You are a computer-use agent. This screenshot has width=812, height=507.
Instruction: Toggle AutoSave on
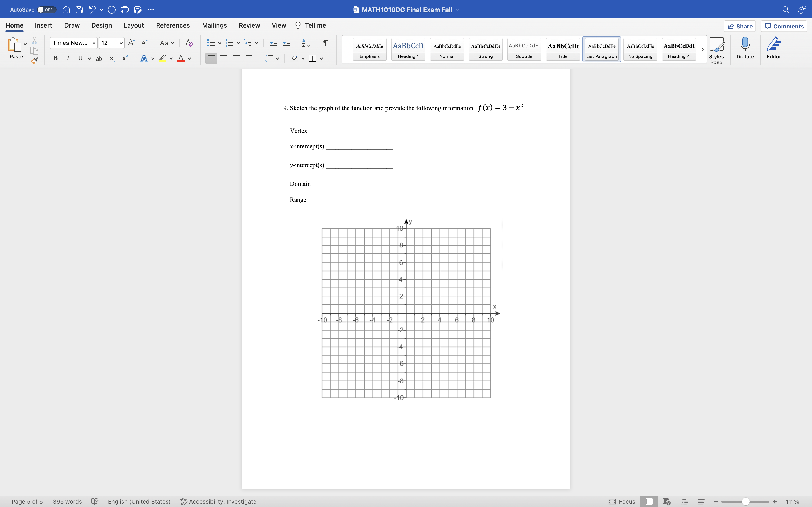click(46, 10)
